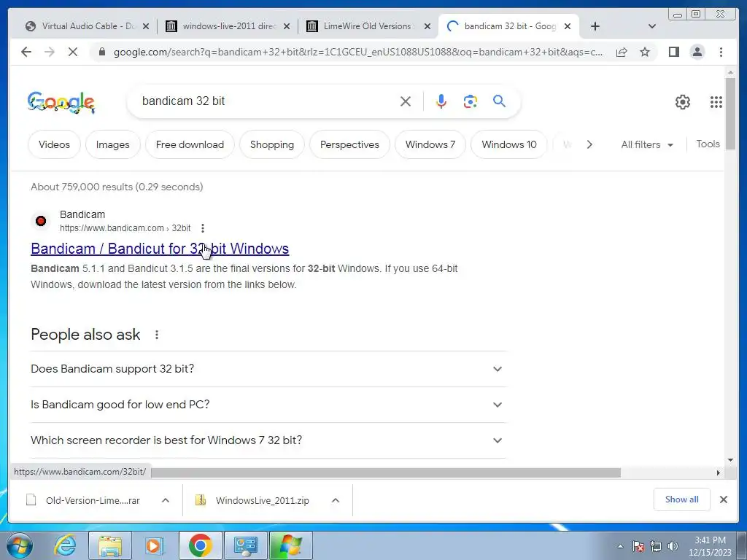
Task: Show hidden system tray icons
Action: [x=620, y=546]
